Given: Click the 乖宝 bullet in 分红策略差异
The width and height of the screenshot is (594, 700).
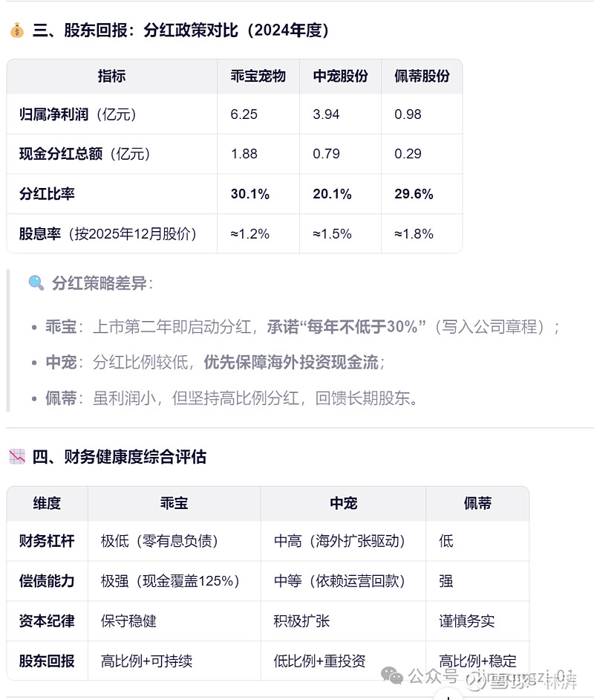Looking at the screenshot, I should coord(61,327).
